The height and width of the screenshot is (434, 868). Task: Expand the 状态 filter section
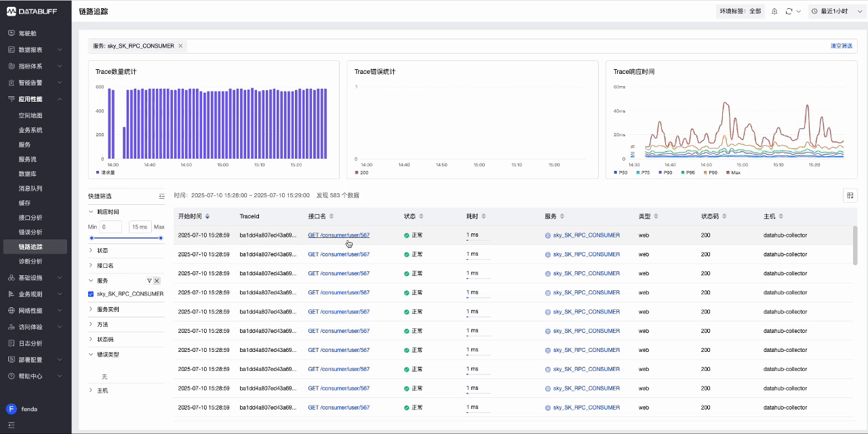tap(102, 250)
